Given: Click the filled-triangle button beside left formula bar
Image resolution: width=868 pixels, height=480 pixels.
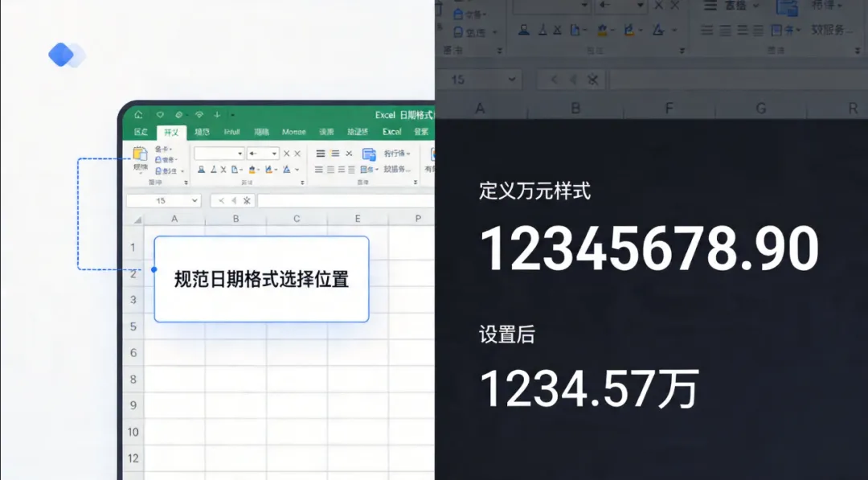Looking at the screenshot, I should point(234,200).
